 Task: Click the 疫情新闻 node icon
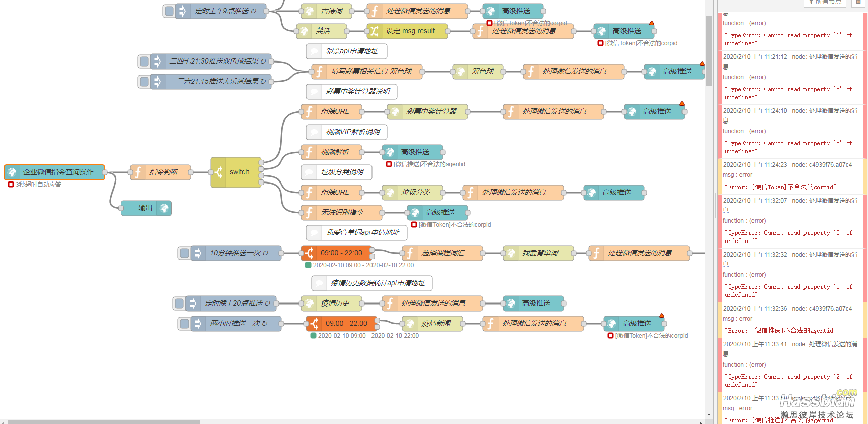click(x=410, y=323)
